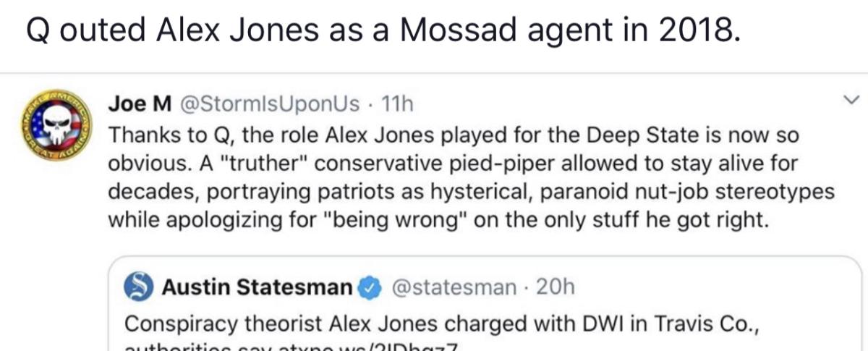The width and height of the screenshot is (868, 351).
Task: Open the 11h tweet timestamp
Action: (396, 104)
